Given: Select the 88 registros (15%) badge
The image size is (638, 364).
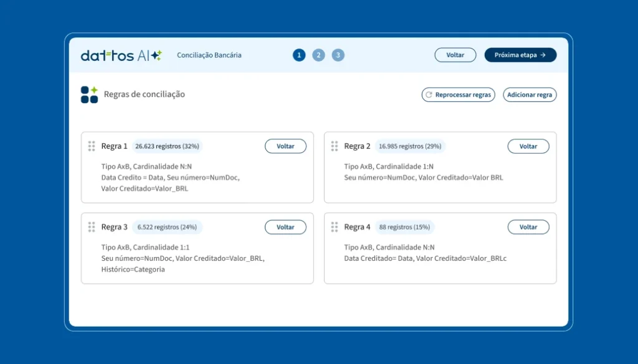Looking at the screenshot, I should [x=404, y=227].
